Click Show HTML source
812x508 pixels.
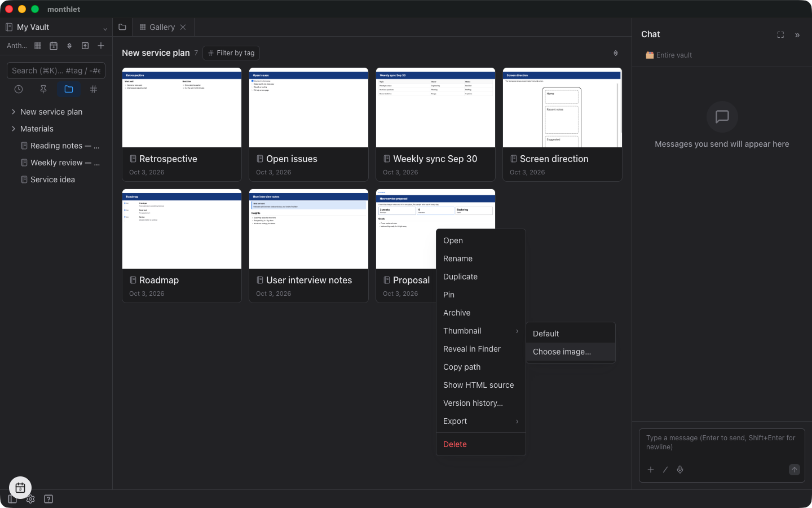point(481,385)
